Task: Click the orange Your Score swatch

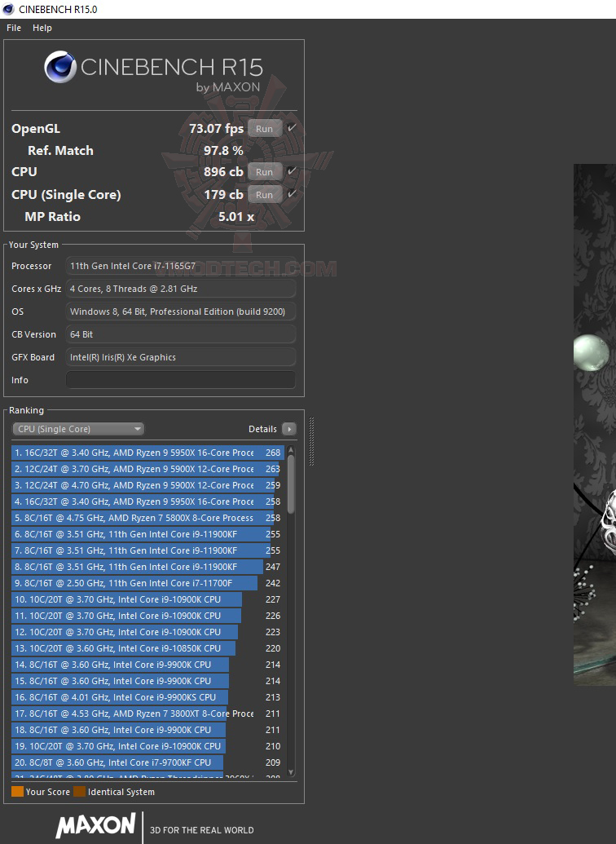Action: (17, 791)
